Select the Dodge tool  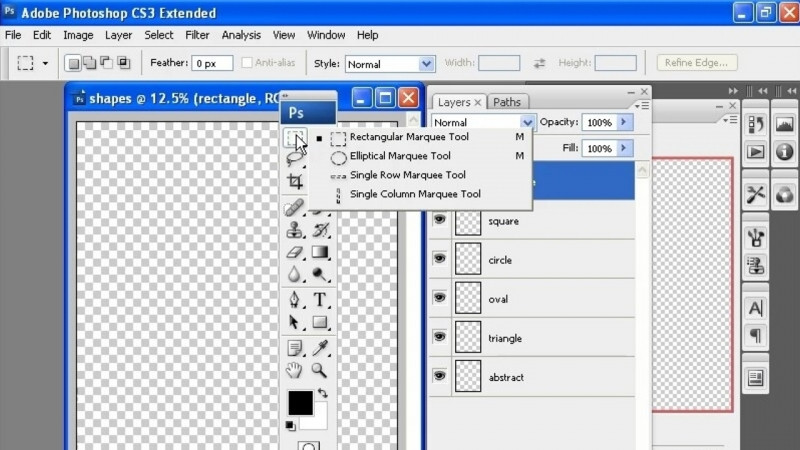[x=320, y=274]
